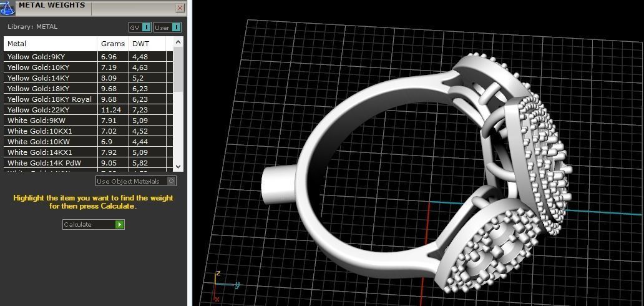Select the White Gold:14K PdW row
This screenshot has height=306, width=644.
[x=89, y=163]
